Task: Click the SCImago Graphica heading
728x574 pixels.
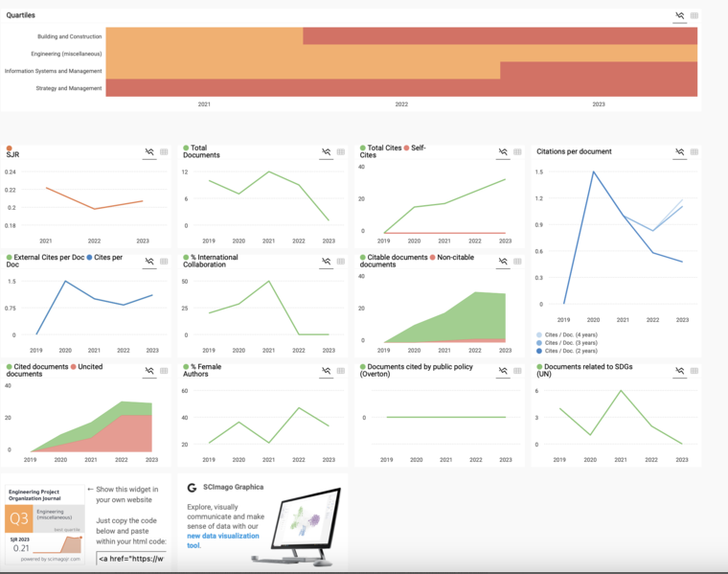Action: (233, 488)
